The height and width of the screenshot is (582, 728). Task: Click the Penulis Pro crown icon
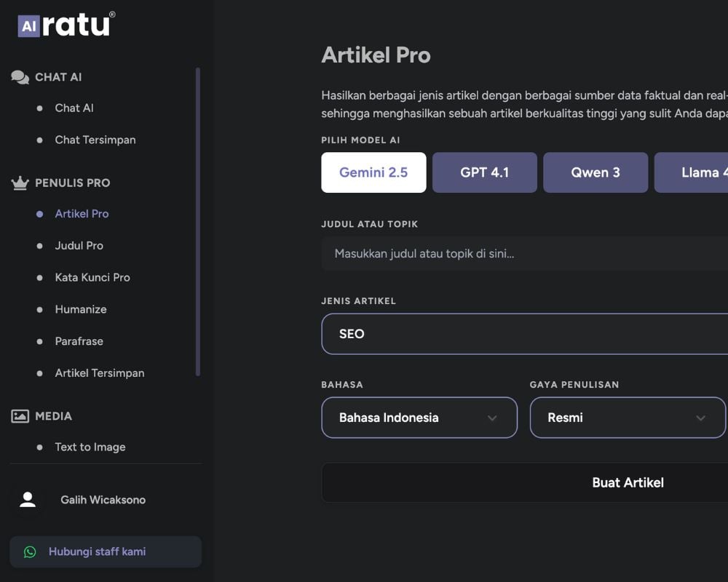[20, 183]
